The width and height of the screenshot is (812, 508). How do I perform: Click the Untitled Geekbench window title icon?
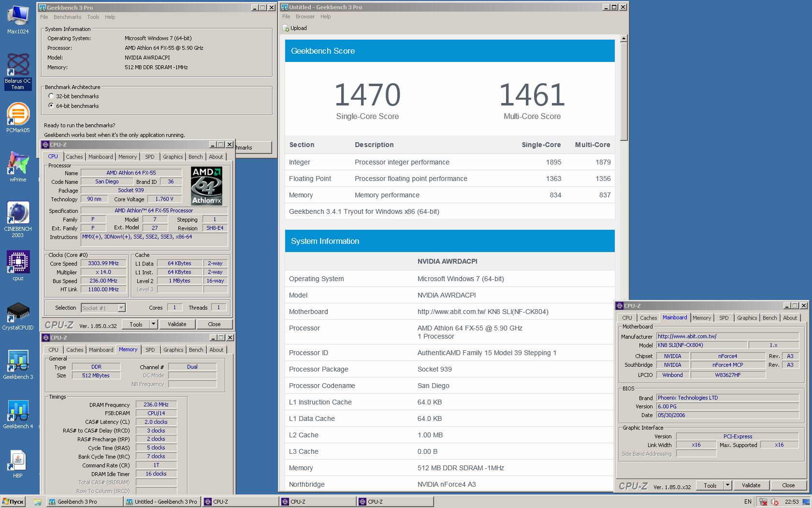[x=285, y=7]
